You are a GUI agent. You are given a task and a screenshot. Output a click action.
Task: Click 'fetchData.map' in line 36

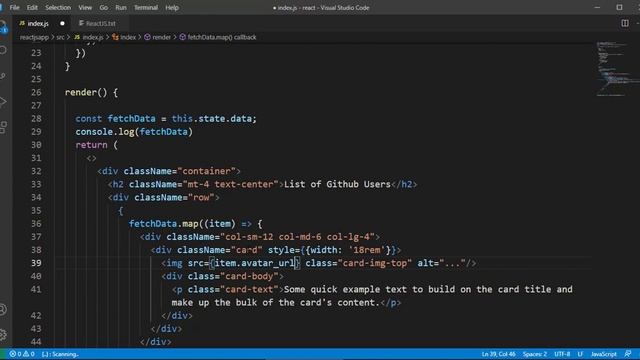pyautogui.click(x=164, y=224)
